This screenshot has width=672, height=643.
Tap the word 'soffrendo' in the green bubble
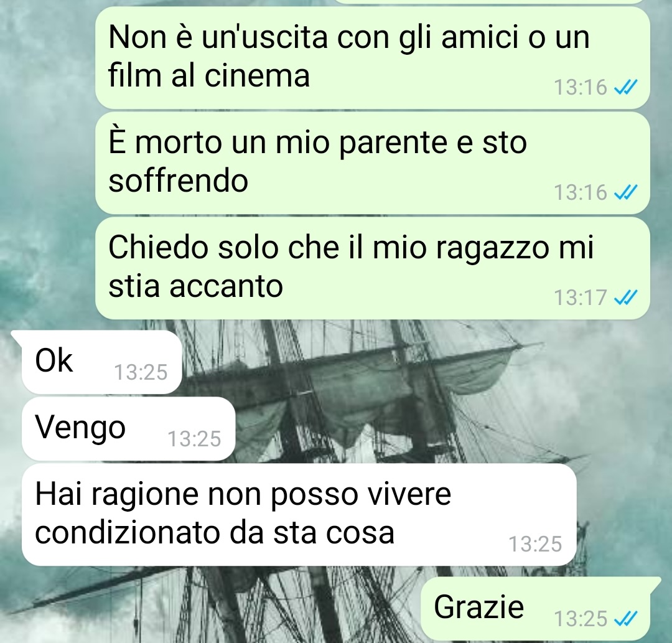click(179, 181)
